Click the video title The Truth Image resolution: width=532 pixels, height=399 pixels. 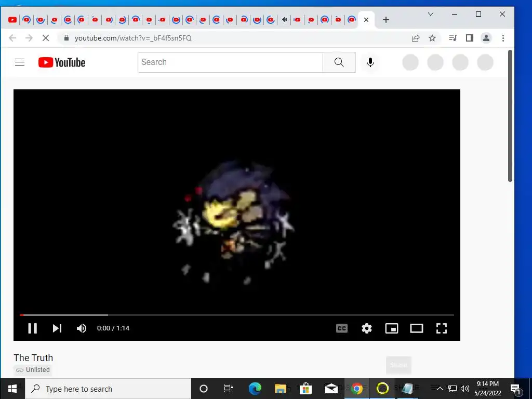point(33,357)
